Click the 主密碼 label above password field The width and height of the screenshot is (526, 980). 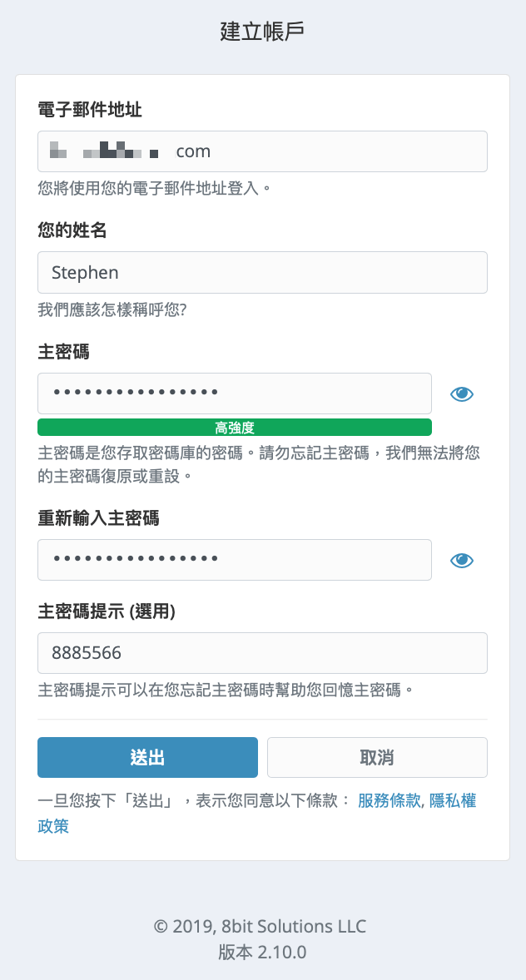(63, 353)
